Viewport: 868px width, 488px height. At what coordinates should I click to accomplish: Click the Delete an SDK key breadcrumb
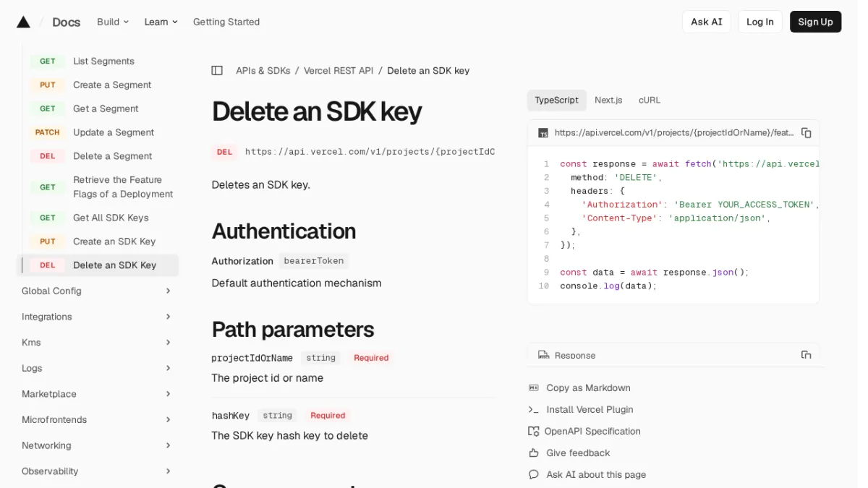point(428,71)
